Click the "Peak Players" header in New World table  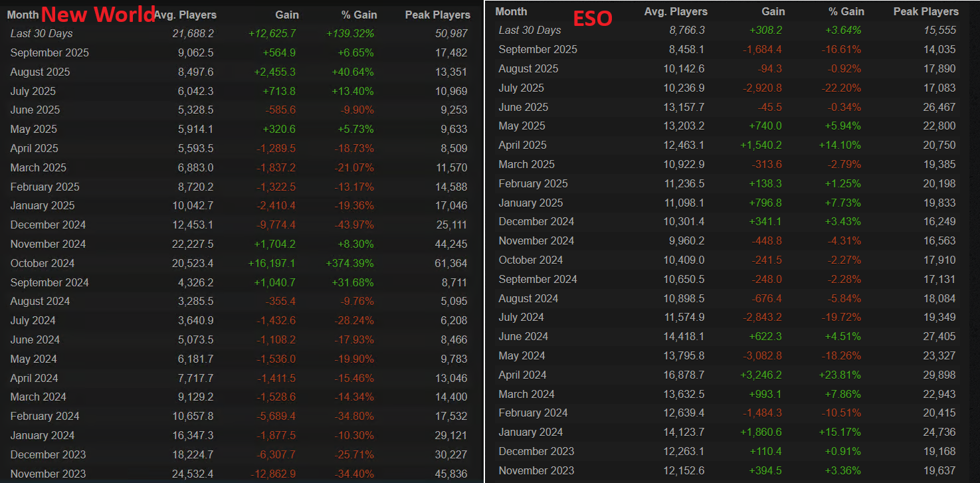437,15
